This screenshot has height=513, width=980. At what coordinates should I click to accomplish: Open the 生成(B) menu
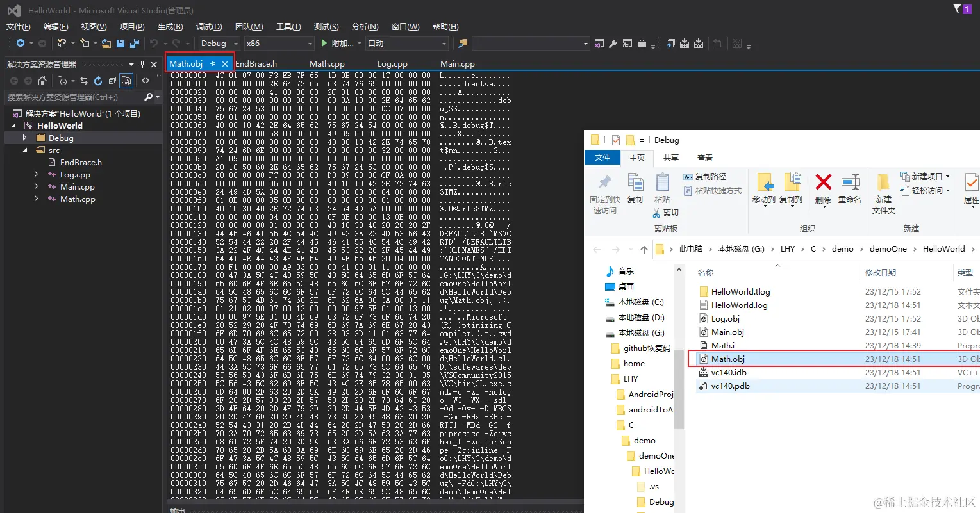(x=170, y=26)
